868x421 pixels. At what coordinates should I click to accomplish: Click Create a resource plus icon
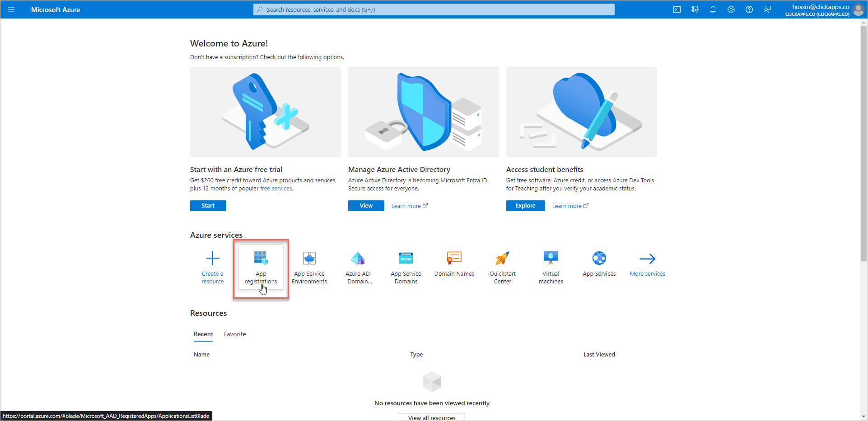[212, 259]
